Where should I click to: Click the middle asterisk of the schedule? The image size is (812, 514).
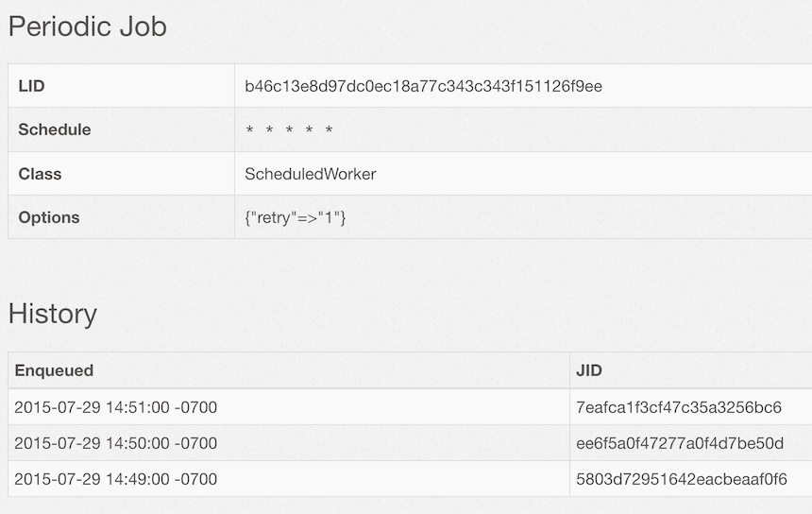point(289,130)
